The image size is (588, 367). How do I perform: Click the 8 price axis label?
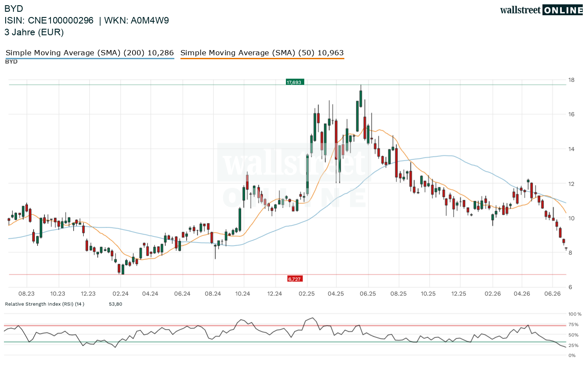[569, 253]
